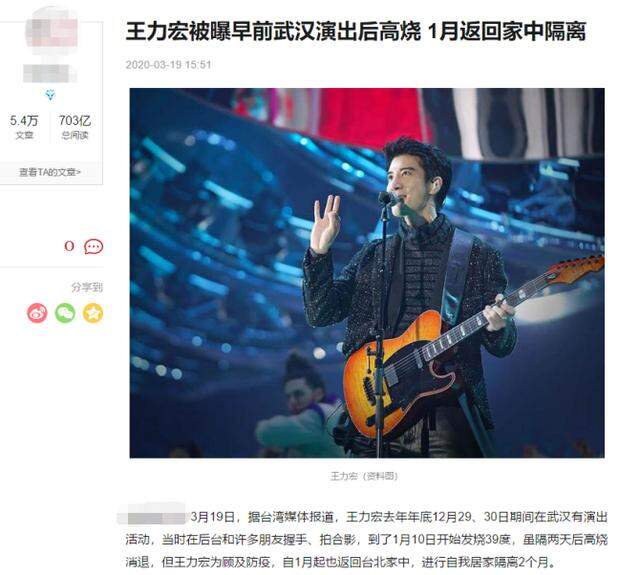Viewport: 640px width, 575px height.
Task: Click the blue diamond verification badge
Action: (50, 95)
